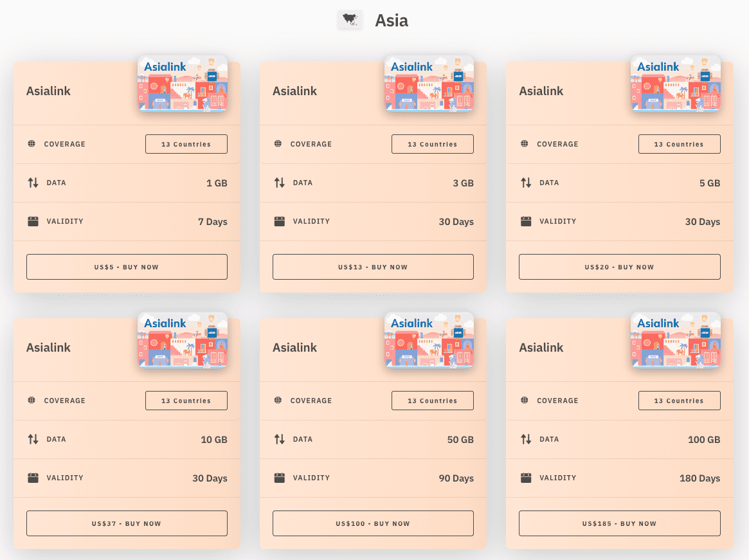Click the globe coverage icon on the 10 GB plan
Screen dimensions: 749x560
(x=31, y=401)
